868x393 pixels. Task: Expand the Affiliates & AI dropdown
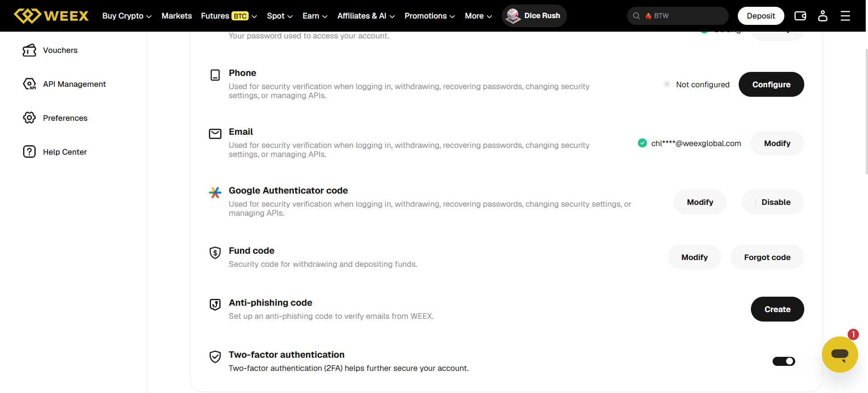366,16
